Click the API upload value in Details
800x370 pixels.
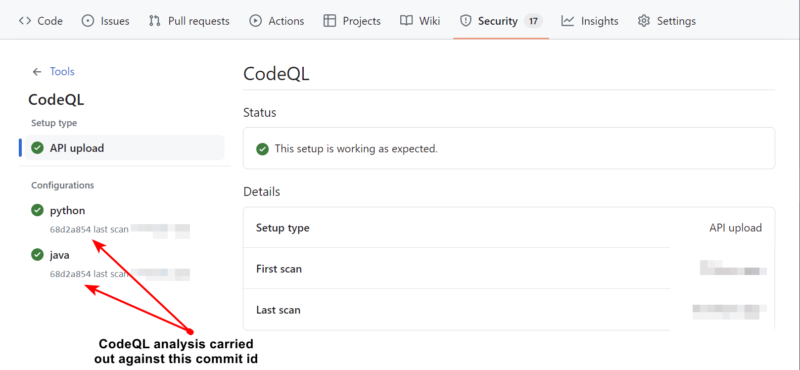[x=735, y=228]
